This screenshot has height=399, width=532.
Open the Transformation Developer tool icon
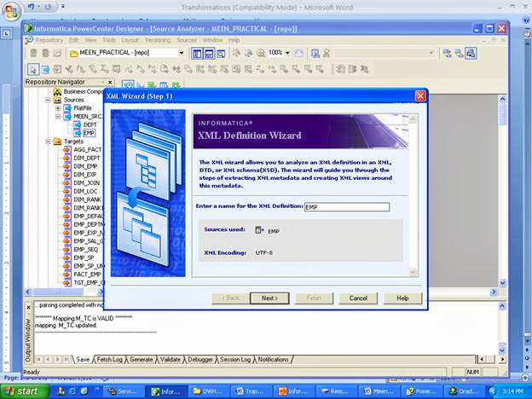pyautogui.click(x=152, y=84)
